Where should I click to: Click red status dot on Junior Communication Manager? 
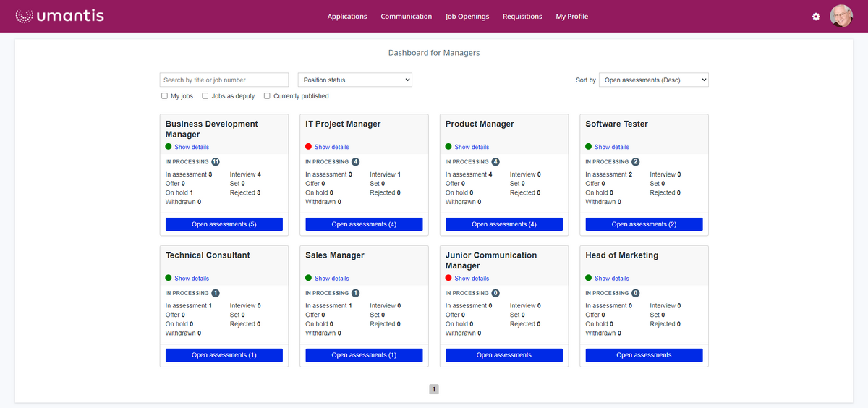(448, 278)
